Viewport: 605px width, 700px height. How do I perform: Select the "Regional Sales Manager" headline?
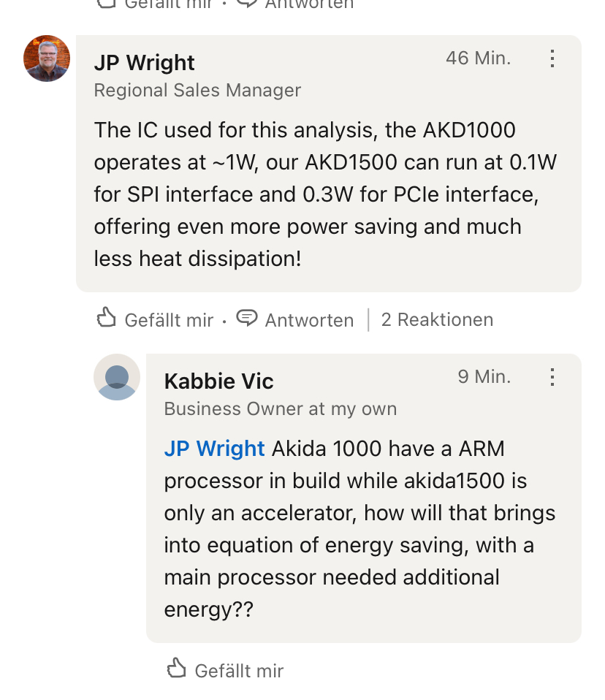(197, 91)
